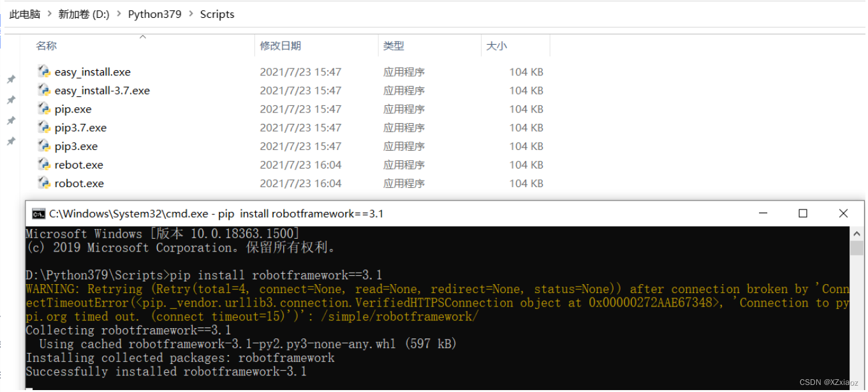Image resolution: width=868 pixels, height=392 pixels.
Task: Select the easy_install.exe file icon
Action: (x=44, y=72)
